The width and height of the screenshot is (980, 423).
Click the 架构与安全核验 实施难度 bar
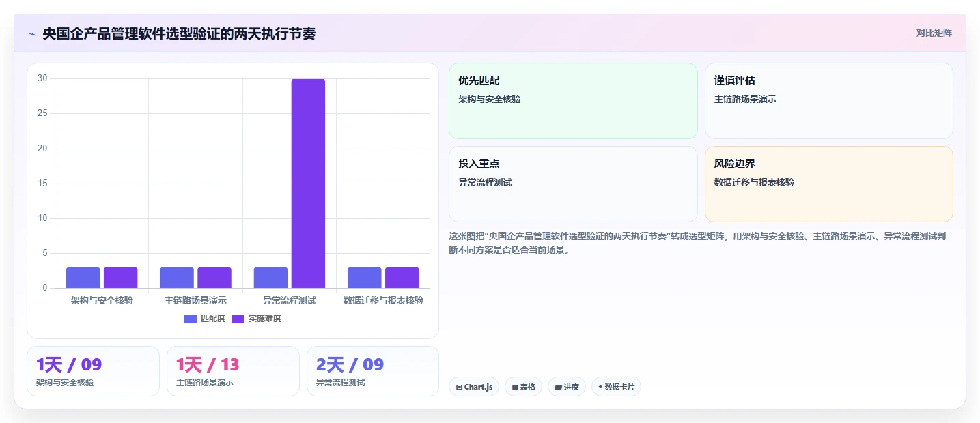click(121, 278)
